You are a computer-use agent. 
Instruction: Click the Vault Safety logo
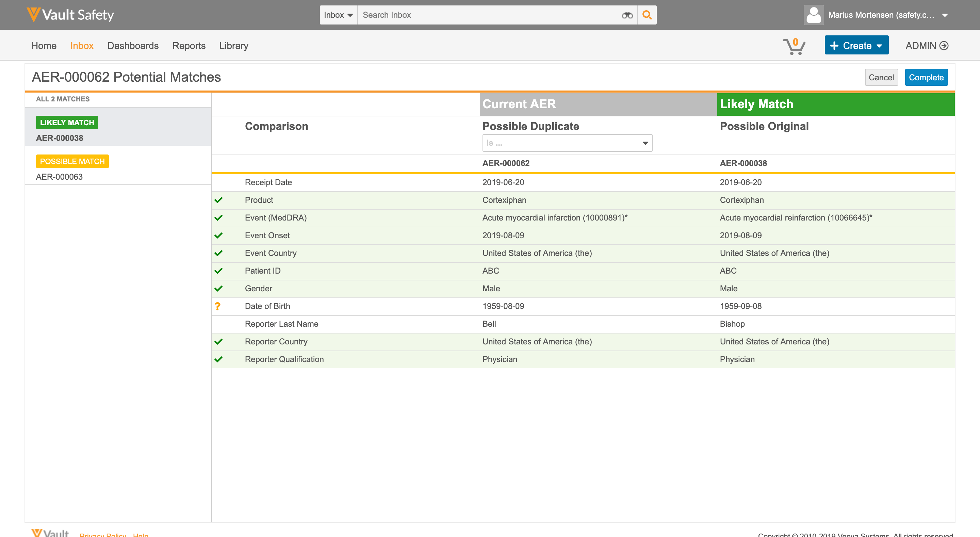[x=70, y=15]
